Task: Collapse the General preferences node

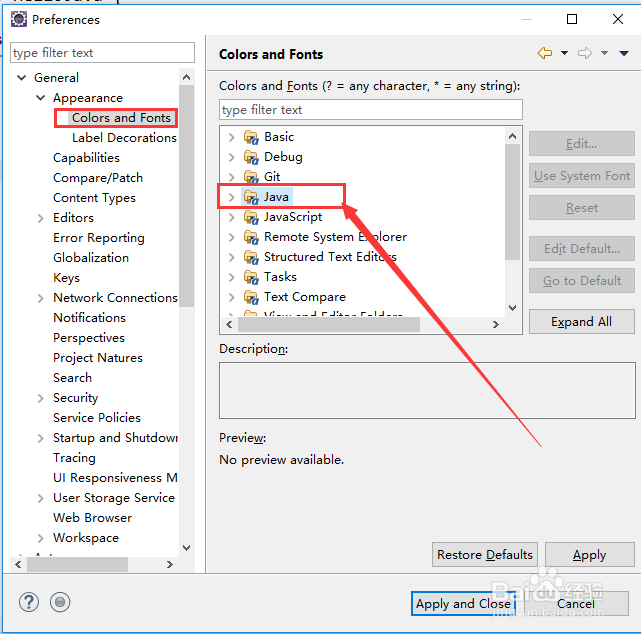Action: 22,78
